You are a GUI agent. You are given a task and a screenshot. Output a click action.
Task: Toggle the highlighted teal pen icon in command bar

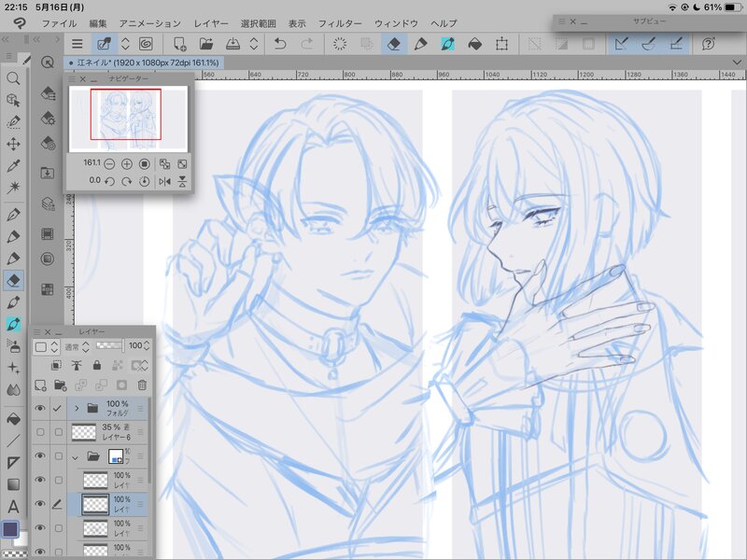pyautogui.click(x=447, y=44)
